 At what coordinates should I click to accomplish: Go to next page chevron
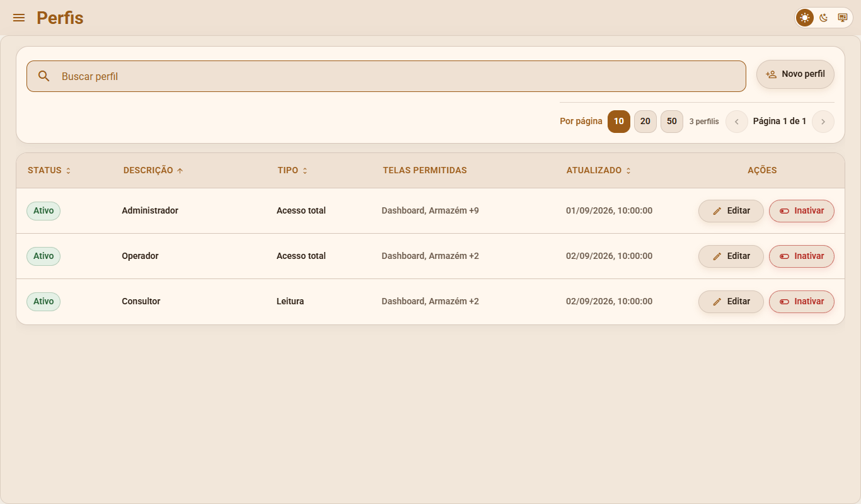pos(823,122)
